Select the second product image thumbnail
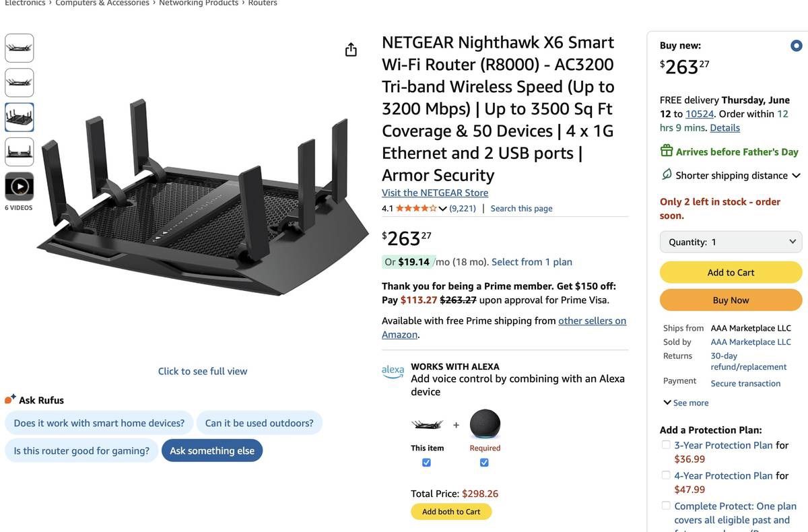The height and width of the screenshot is (532, 808). (19, 82)
